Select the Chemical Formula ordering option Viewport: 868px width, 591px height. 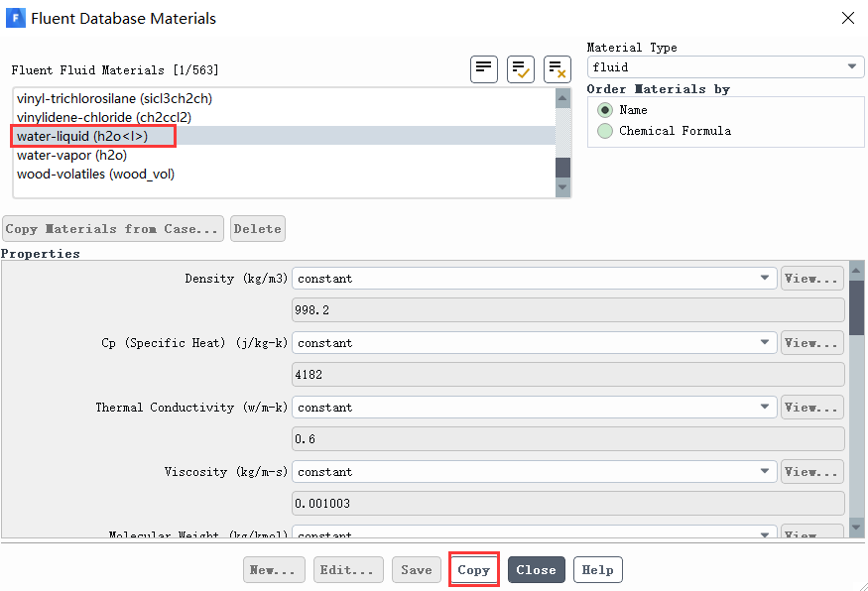tap(605, 131)
